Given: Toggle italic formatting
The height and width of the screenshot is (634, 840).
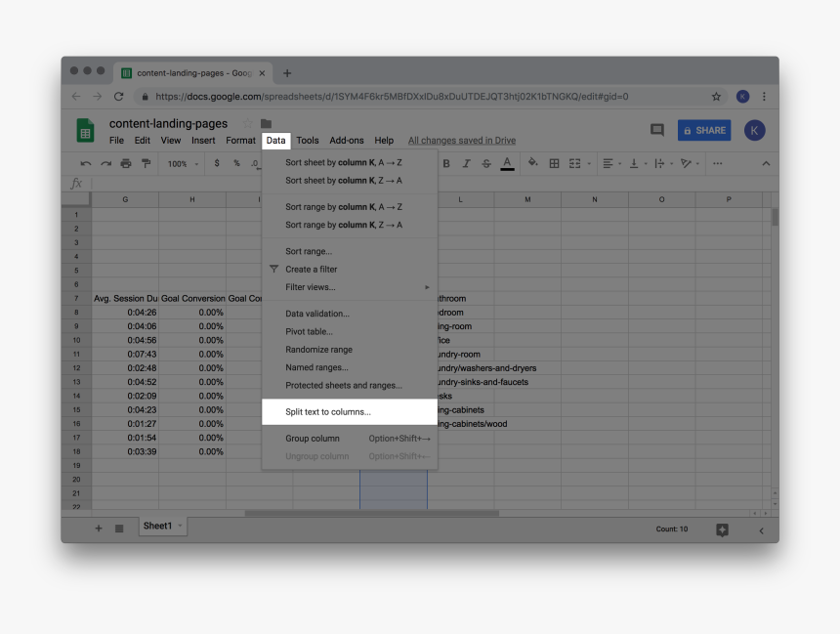Looking at the screenshot, I should pyautogui.click(x=466, y=163).
